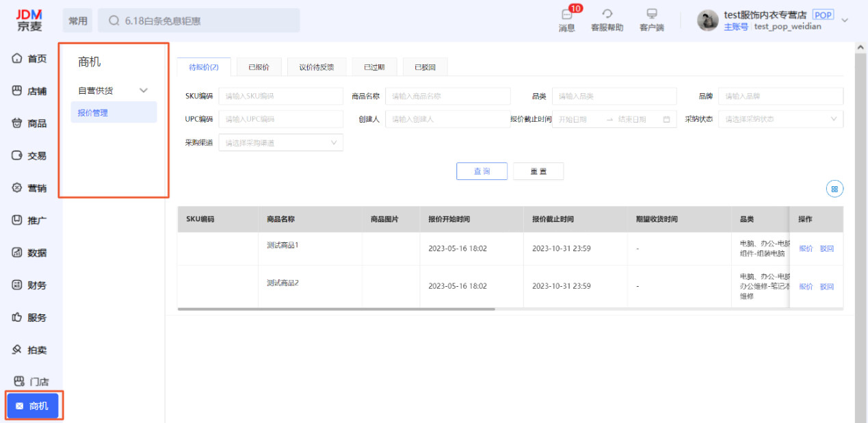Open the 采购渠道 channel dropdown

(280, 142)
